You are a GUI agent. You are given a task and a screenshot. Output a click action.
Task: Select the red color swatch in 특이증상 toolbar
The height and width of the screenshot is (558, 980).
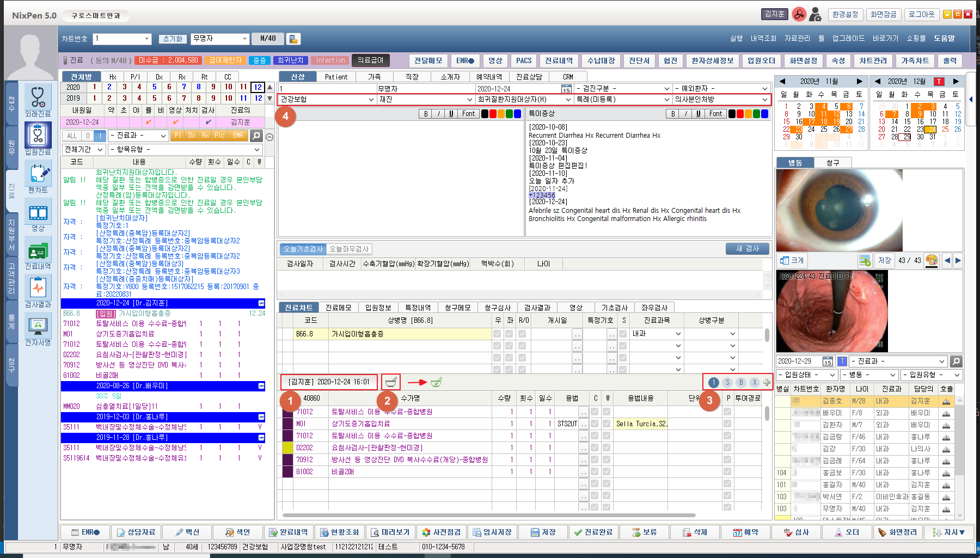pos(740,114)
